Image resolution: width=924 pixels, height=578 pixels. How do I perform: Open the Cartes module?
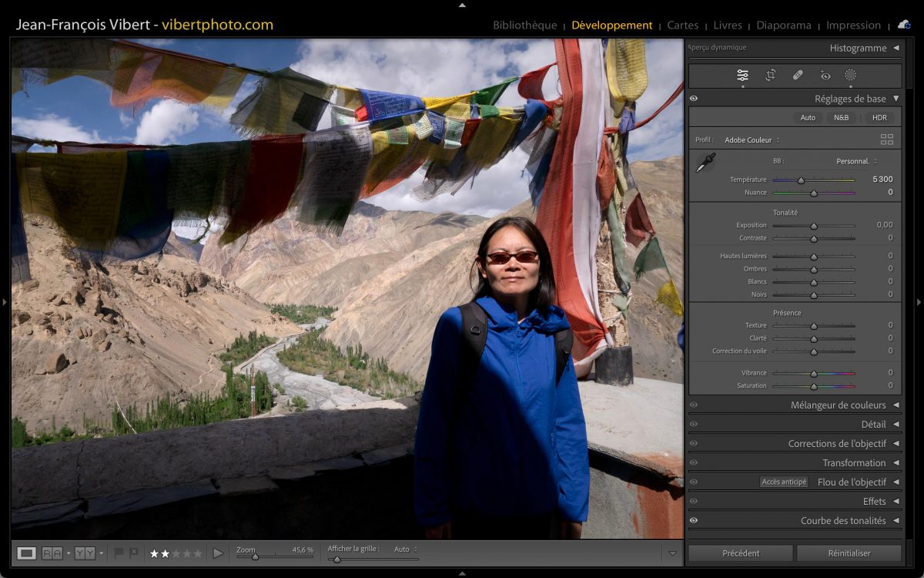(x=682, y=25)
